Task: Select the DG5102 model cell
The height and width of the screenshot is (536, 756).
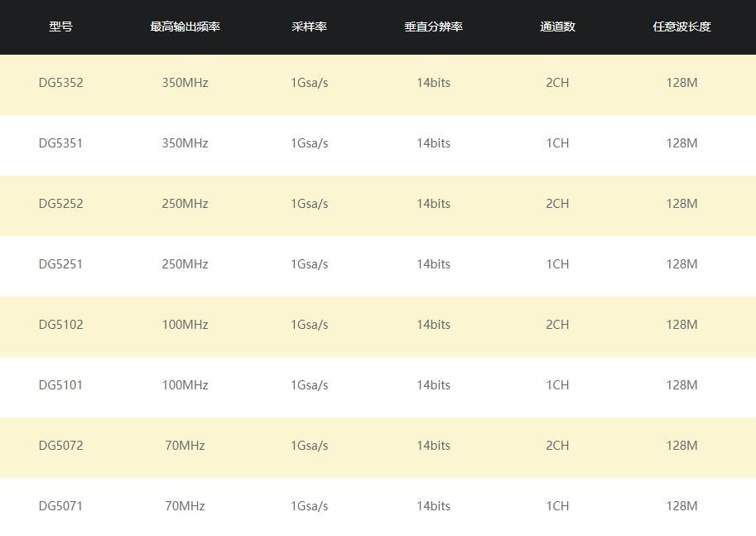Action: coord(60,324)
